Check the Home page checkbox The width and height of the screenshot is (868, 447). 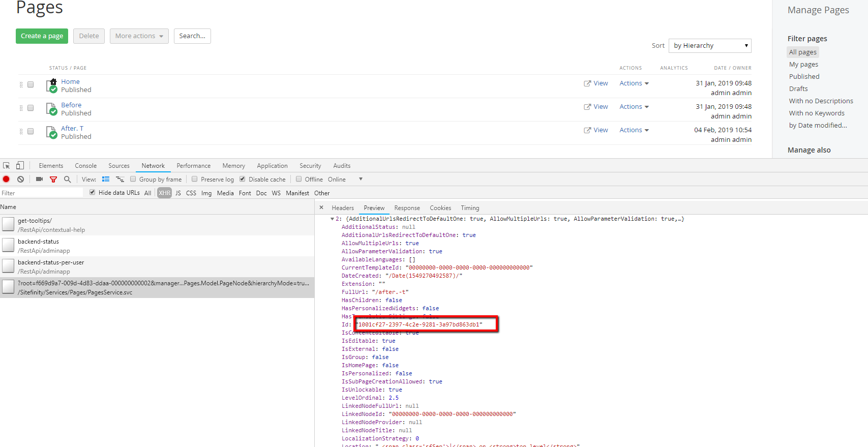click(31, 84)
